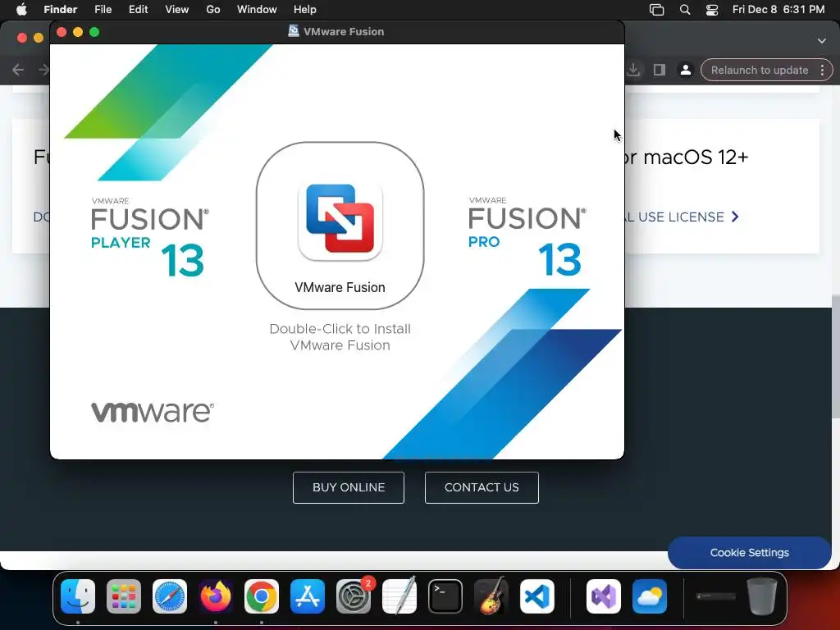
Task: Click CONTACT US button in Chrome
Action: click(x=482, y=487)
